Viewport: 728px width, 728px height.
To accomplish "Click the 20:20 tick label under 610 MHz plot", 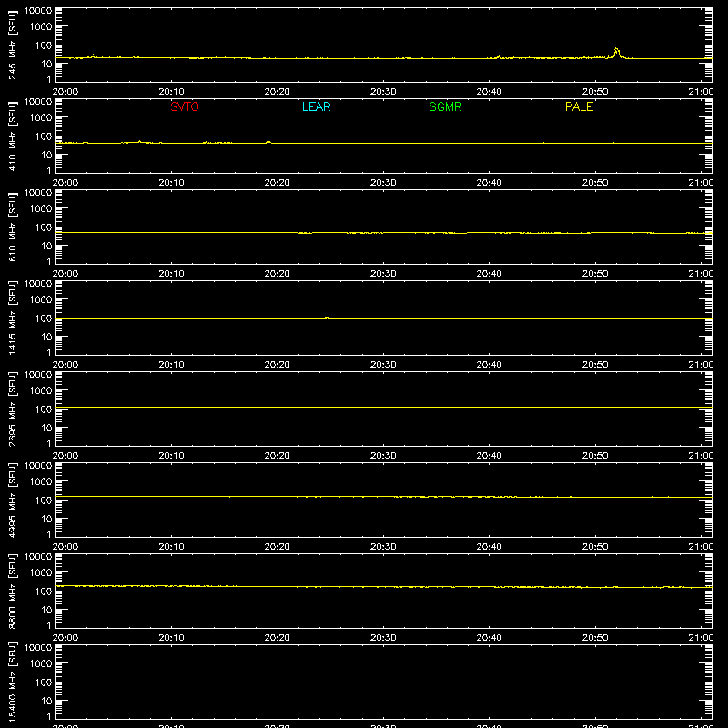I will (278, 274).
